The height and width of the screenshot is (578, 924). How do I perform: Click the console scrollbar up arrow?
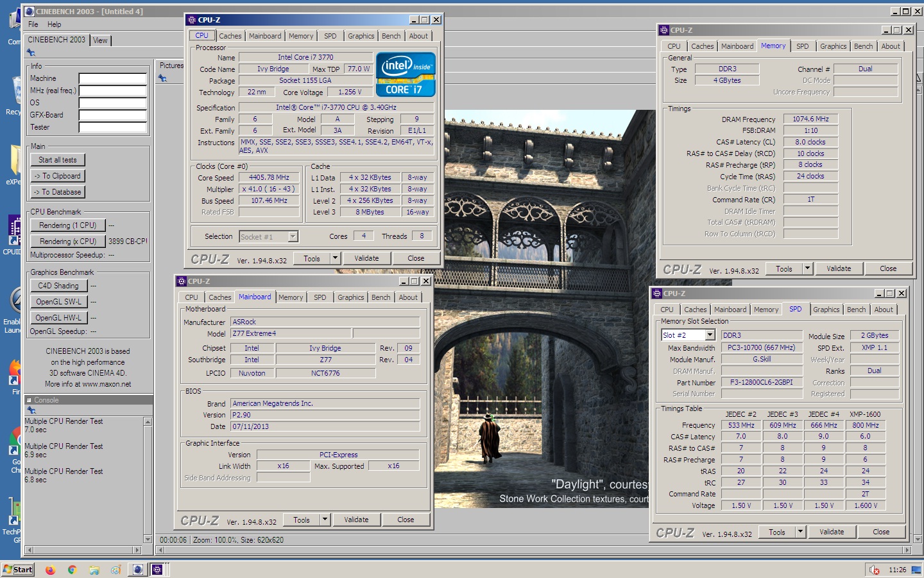[x=148, y=422]
